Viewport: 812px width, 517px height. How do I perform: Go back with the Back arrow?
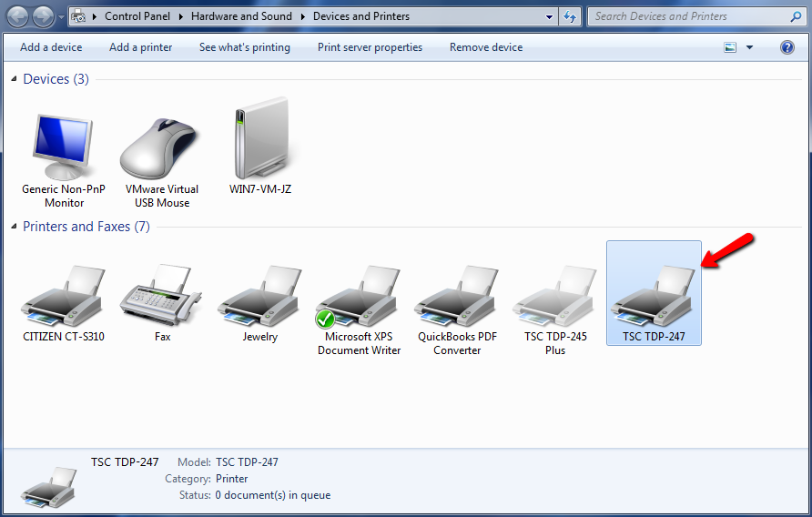tap(17, 16)
